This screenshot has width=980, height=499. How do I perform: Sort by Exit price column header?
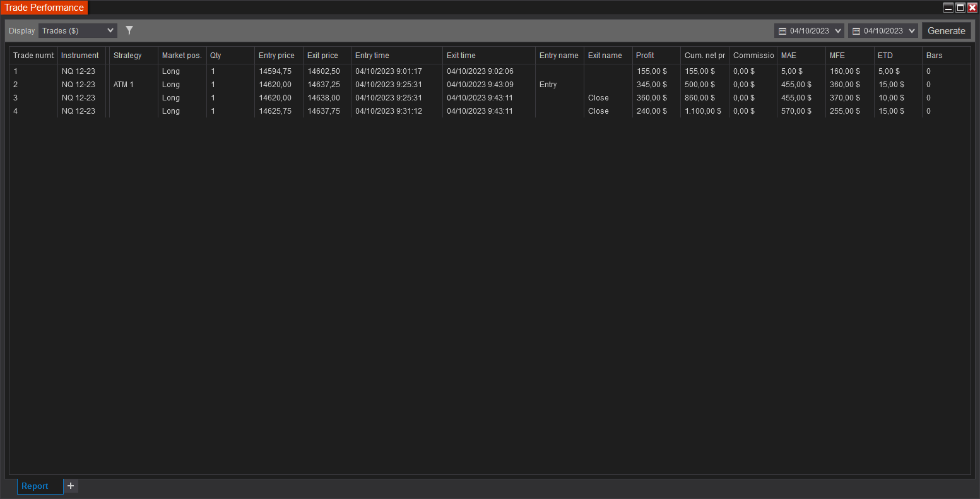[327, 56]
